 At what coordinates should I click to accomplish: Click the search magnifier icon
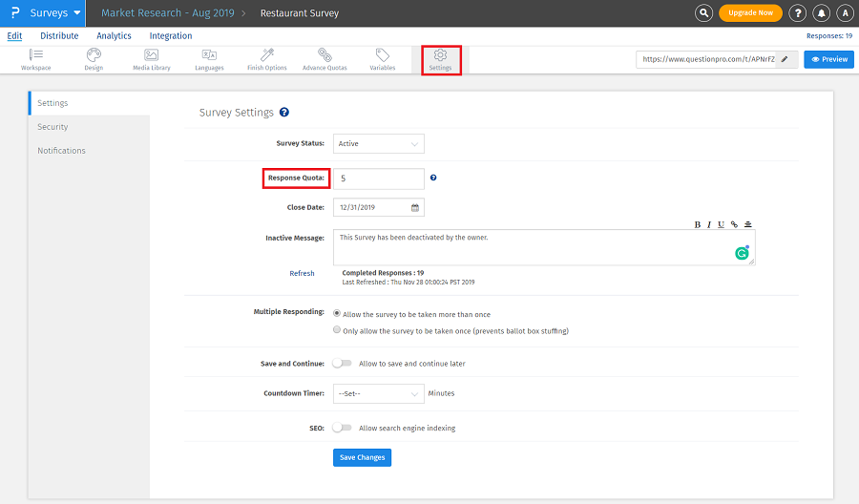click(703, 13)
